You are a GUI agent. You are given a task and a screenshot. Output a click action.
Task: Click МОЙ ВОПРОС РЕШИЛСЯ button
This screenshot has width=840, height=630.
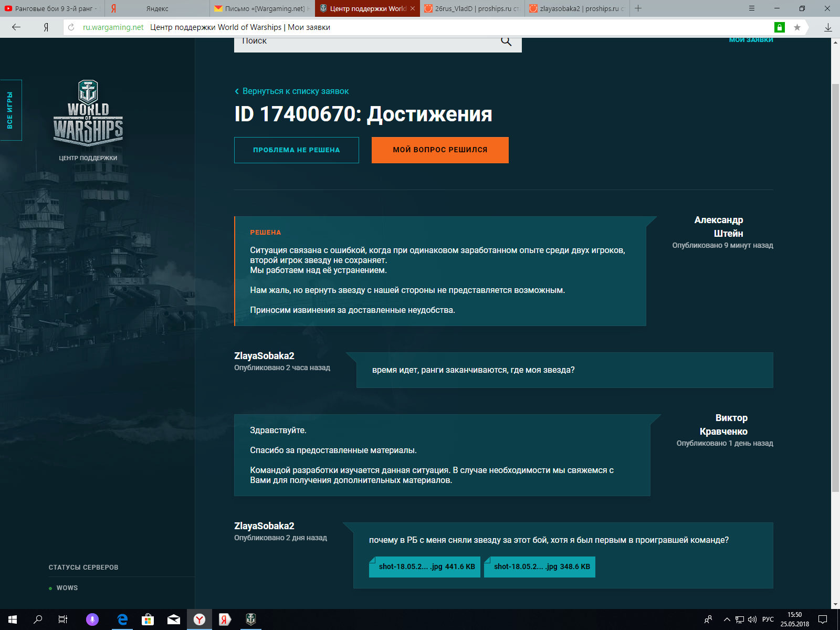[x=440, y=150]
